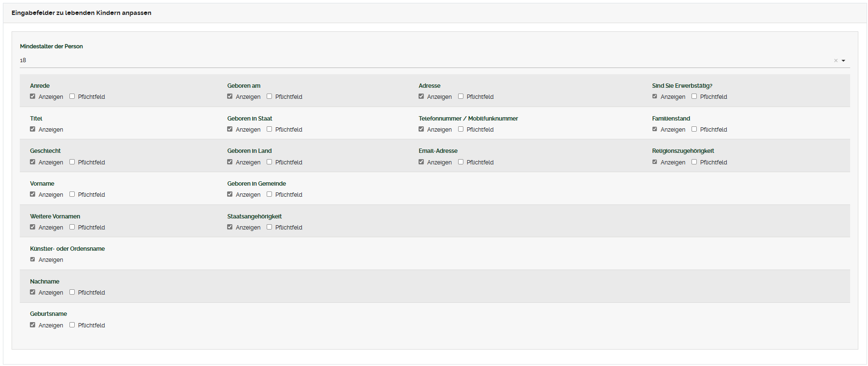The width and height of the screenshot is (868, 366).
Task: Toggle Anzeigen for Geboren in Gemeinde
Action: [230, 194]
